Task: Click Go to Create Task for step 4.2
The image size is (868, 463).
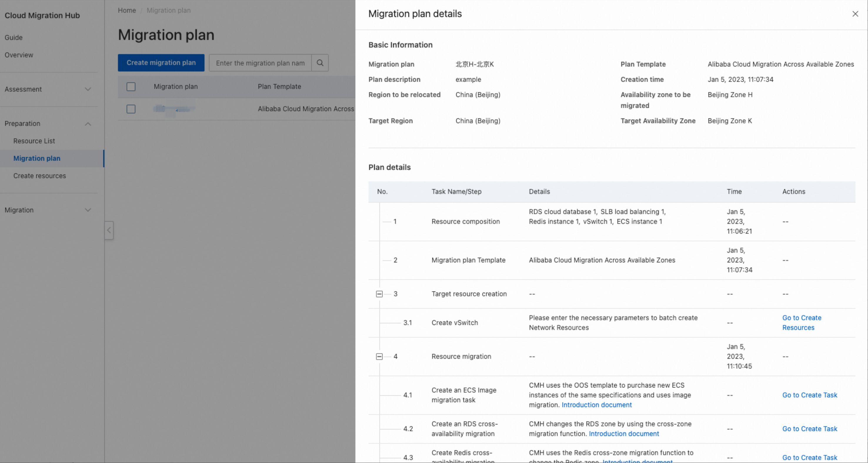Action: point(809,429)
